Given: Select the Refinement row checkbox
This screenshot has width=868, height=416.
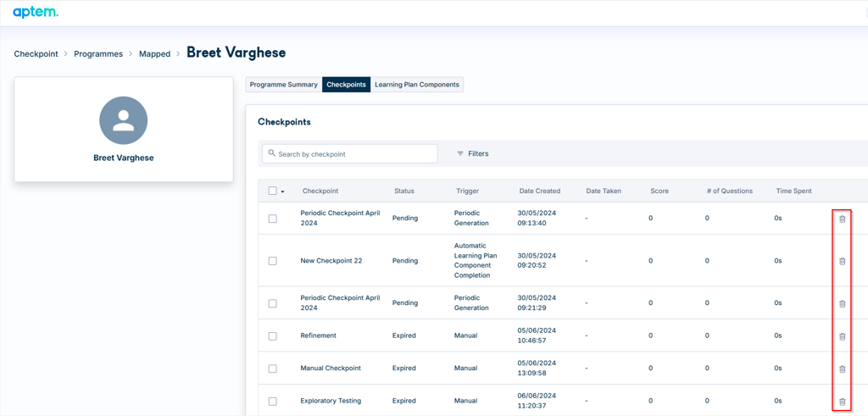Looking at the screenshot, I should click(x=272, y=336).
